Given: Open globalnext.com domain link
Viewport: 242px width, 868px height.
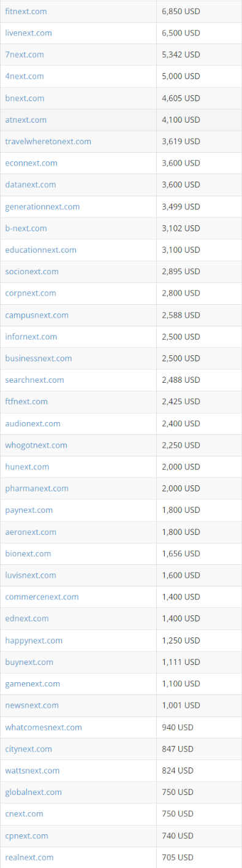Looking at the screenshot, I should [33, 792].
